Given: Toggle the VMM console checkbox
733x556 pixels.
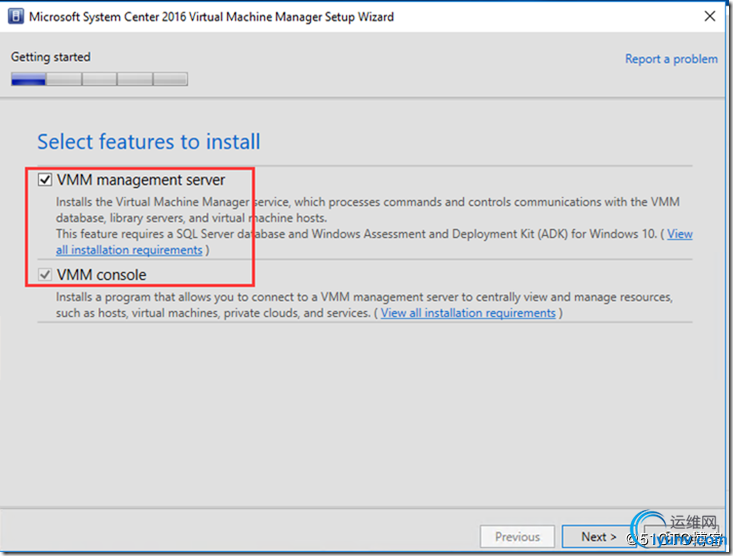Looking at the screenshot, I should (44, 275).
